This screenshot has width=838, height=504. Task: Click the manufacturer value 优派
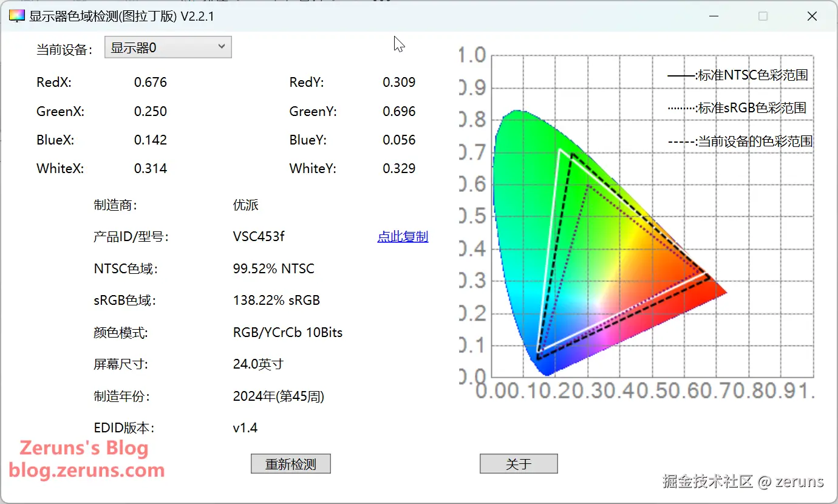(x=246, y=205)
